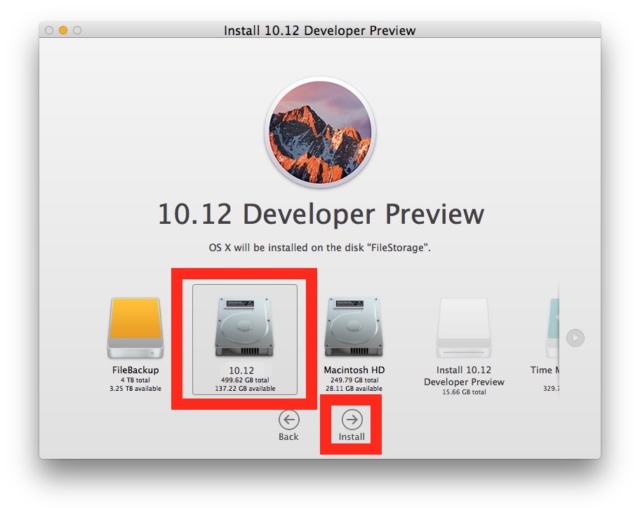Click the "249.79 GB total" text

[x=354, y=380]
